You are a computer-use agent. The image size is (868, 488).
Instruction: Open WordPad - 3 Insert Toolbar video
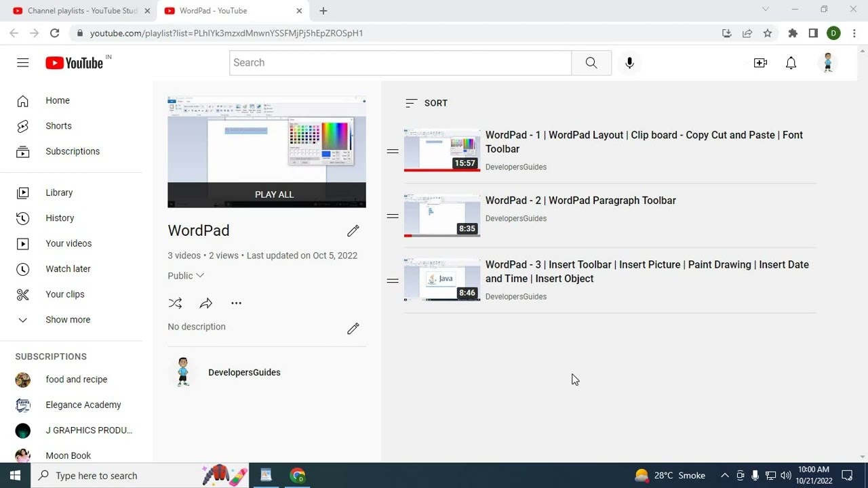pos(647,272)
